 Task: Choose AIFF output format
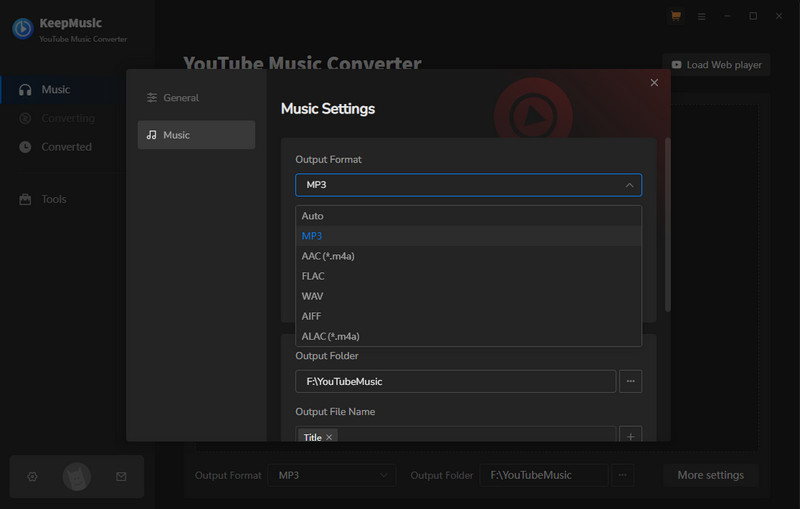(x=468, y=316)
